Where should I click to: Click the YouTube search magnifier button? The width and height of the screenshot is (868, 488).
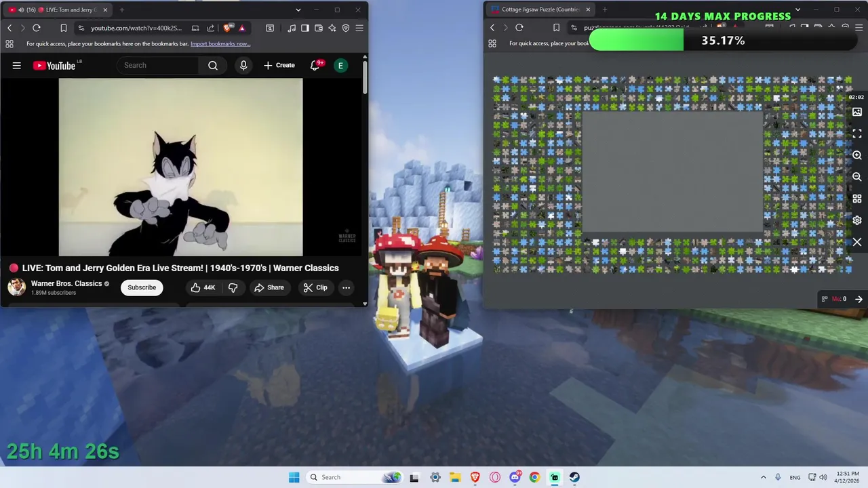(x=213, y=65)
